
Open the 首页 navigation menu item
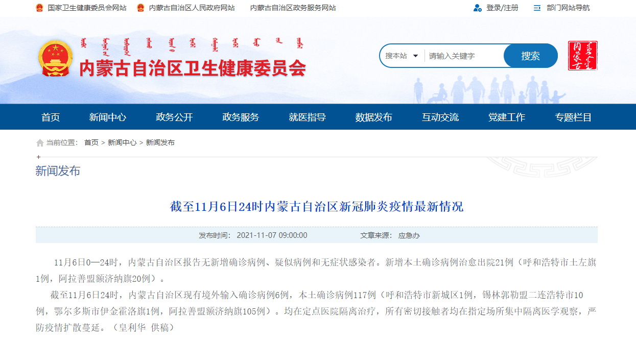(51, 117)
